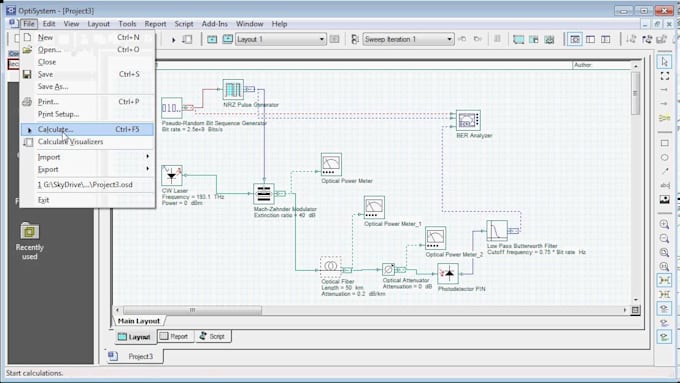
Task: Choose Save As... menu entry
Action: 87,86
